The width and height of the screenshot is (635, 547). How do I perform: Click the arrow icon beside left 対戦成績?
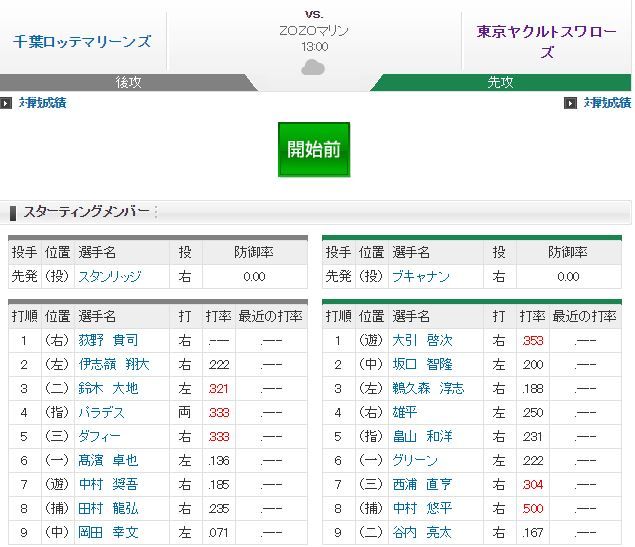(6, 103)
